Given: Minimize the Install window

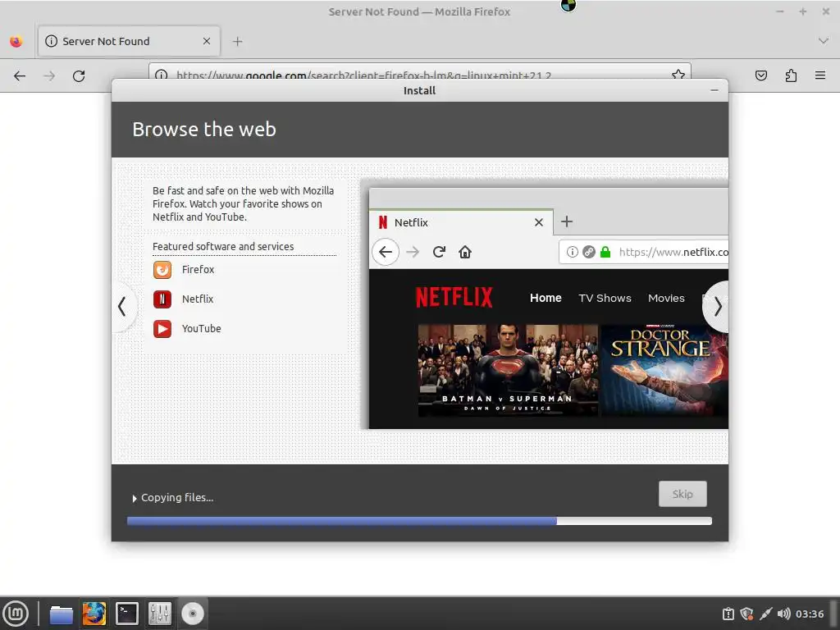Looking at the screenshot, I should [714, 90].
